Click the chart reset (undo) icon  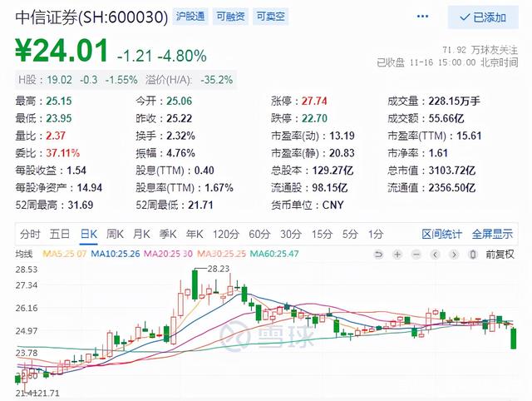coord(378,255)
